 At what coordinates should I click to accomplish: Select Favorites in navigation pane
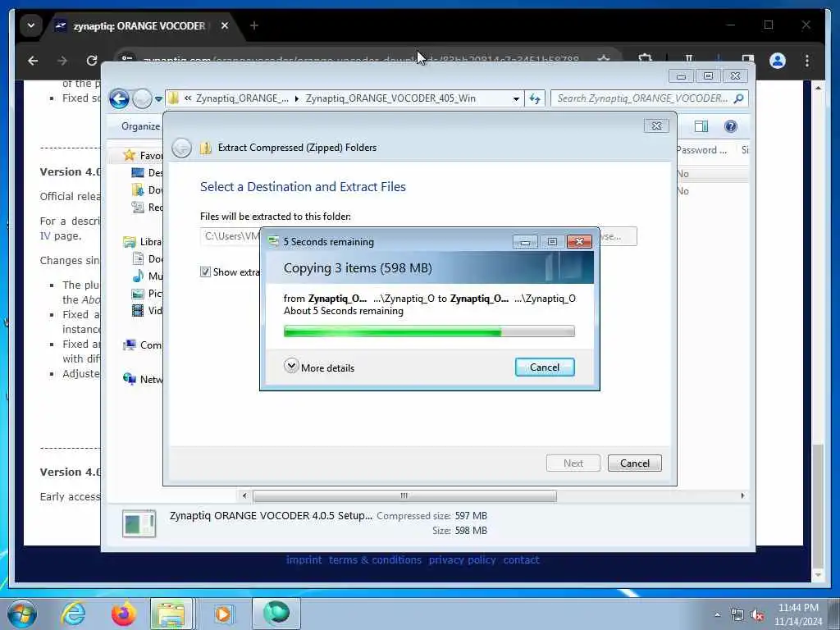point(144,155)
